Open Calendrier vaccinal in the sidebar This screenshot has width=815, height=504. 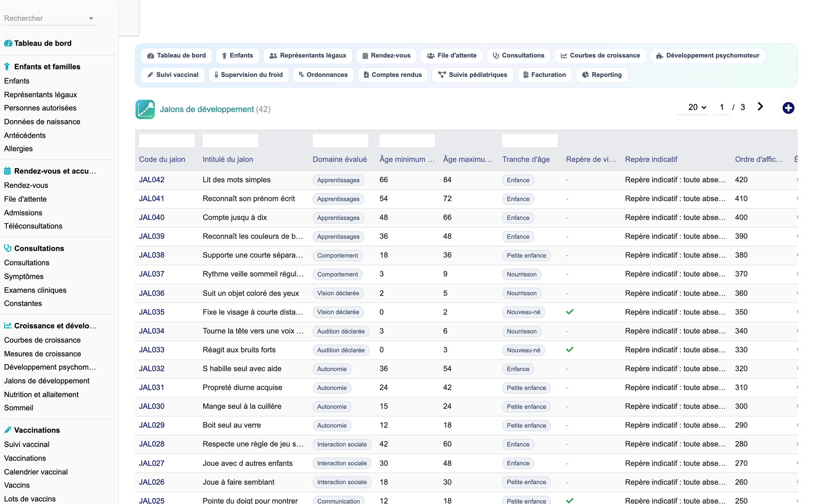(x=36, y=472)
